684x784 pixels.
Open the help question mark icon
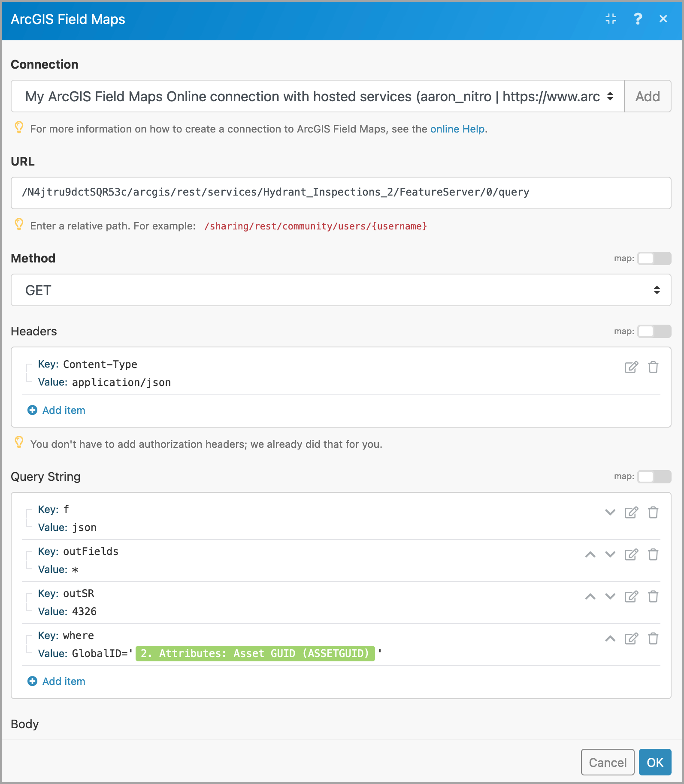pos(638,19)
